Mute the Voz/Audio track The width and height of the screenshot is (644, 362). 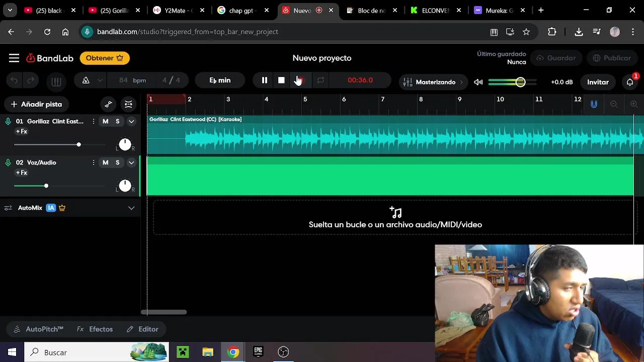[105, 162]
